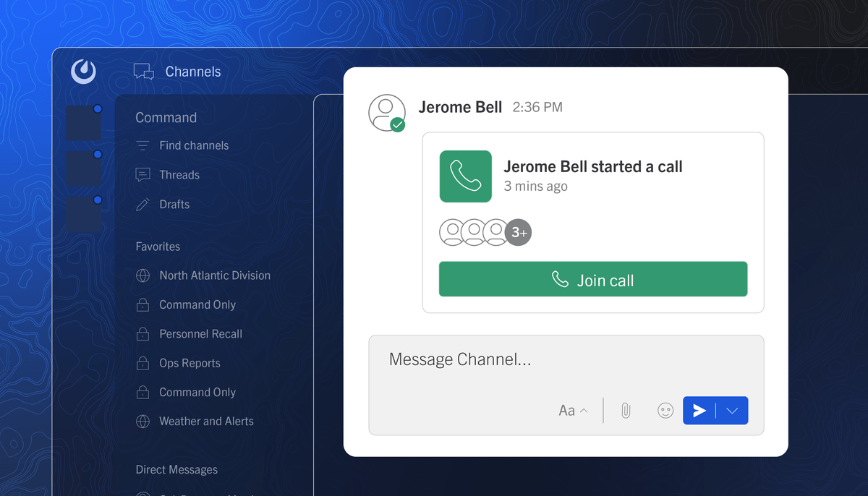Screen dimensions: 868x496
Task: Open the Channels header label
Action: (193, 72)
